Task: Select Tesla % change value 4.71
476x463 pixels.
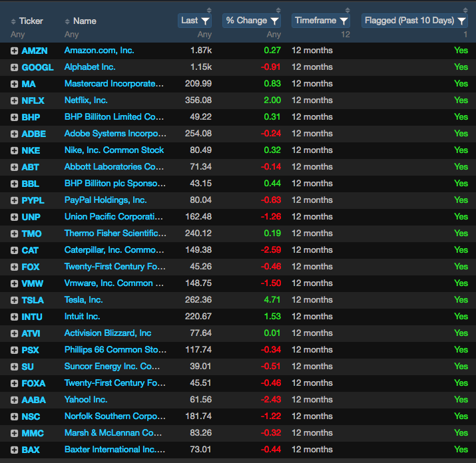Action: (272, 300)
